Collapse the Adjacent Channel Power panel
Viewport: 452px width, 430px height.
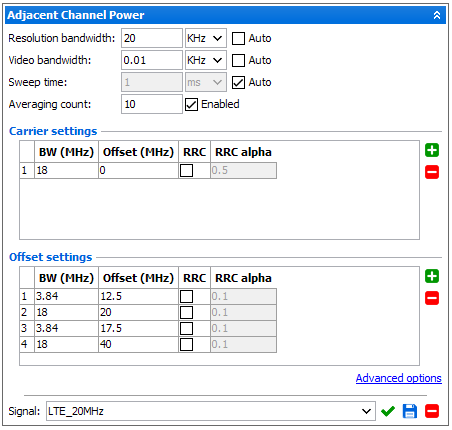tap(437, 15)
